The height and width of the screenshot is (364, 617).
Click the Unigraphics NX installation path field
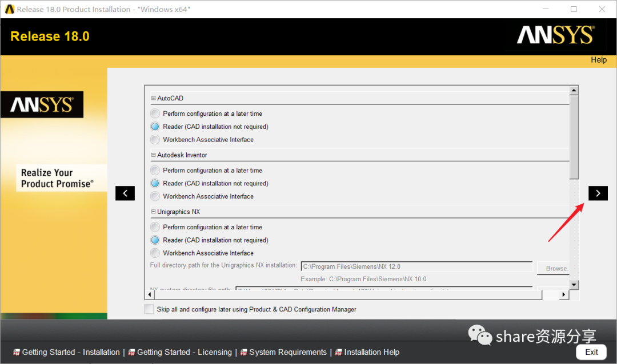tap(416, 266)
